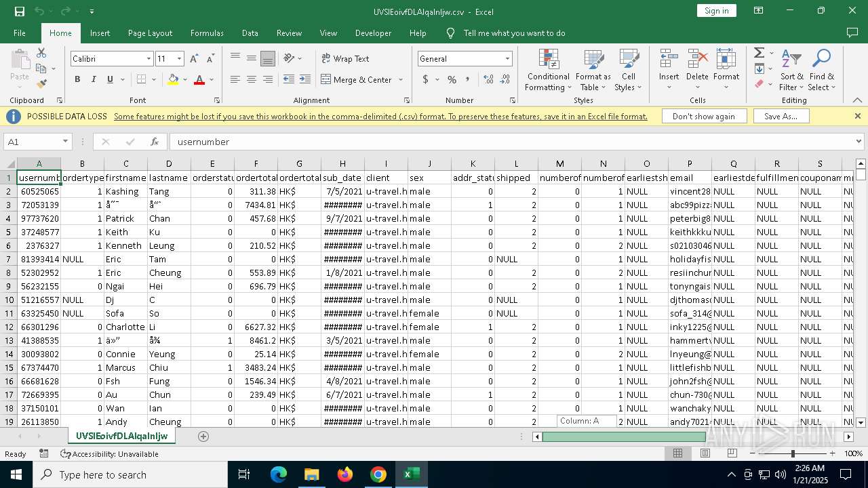Switch to the Insert tab
The image size is (868, 488).
tap(100, 33)
